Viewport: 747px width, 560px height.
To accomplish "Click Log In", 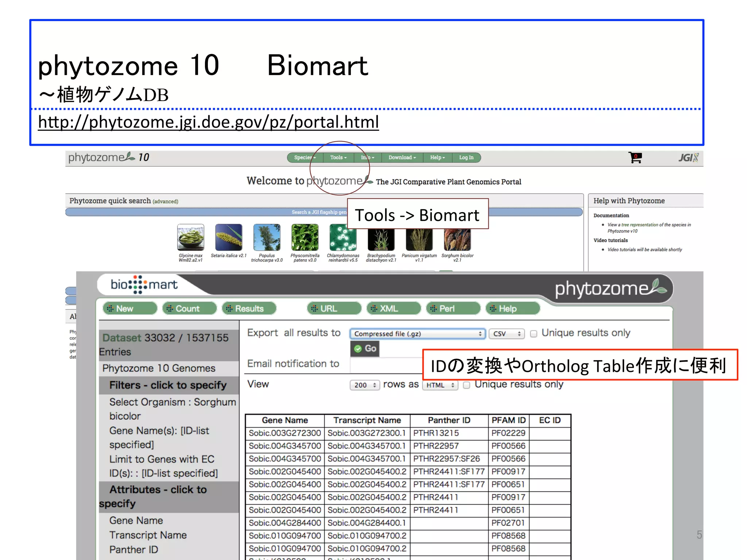I will coord(467,157).
